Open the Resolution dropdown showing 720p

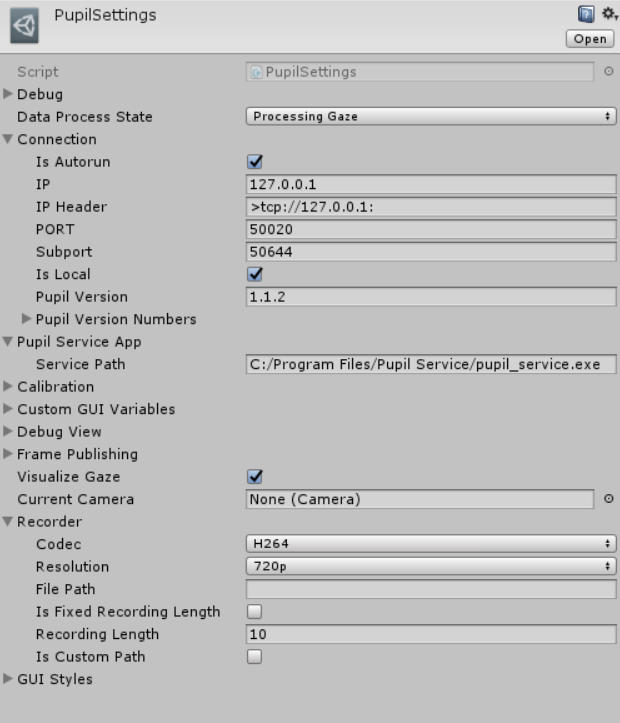tap(431, 566)
